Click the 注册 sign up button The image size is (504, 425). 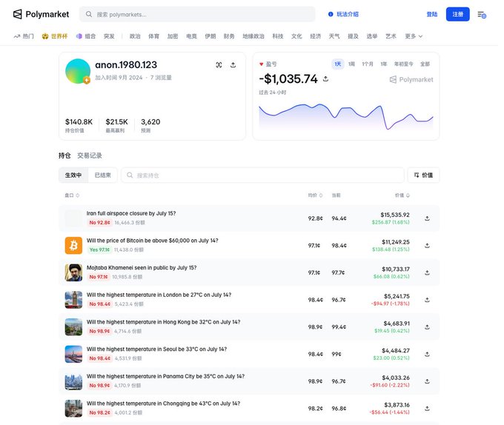tap(458, 14)
